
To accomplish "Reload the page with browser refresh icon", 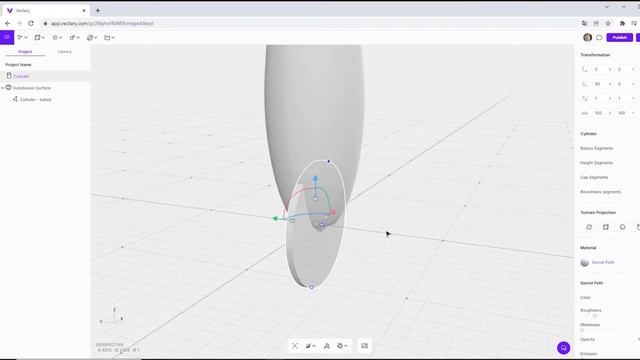I will tap(31, 23).
